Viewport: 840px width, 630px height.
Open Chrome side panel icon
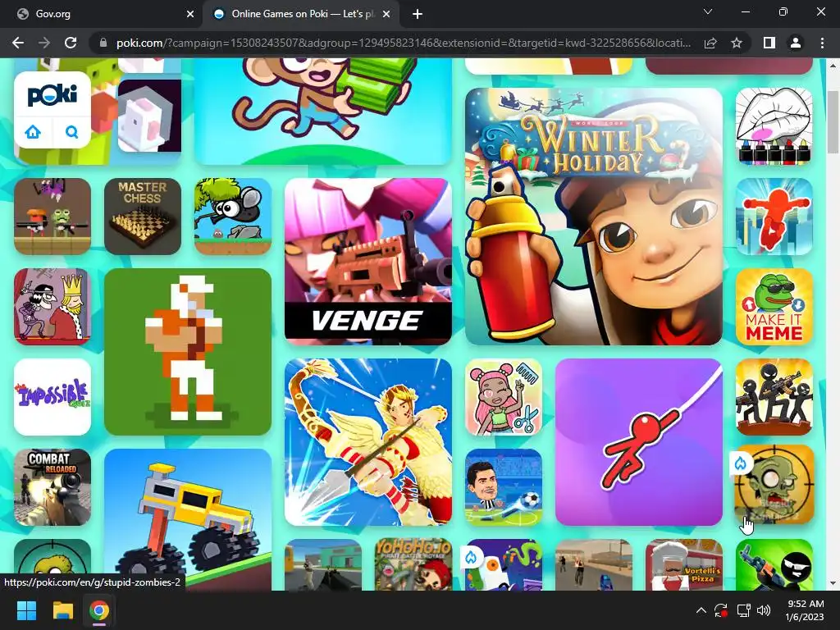point(769,43)
